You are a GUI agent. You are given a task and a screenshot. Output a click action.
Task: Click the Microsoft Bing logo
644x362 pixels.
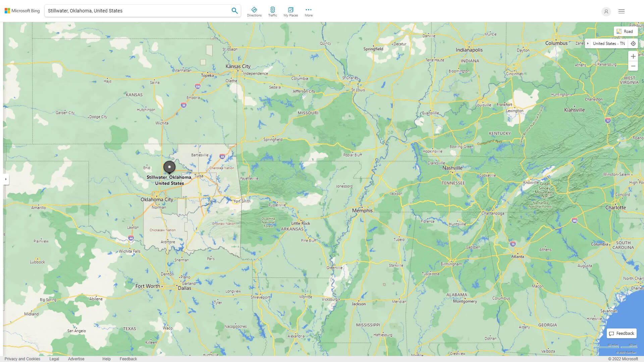22,10
